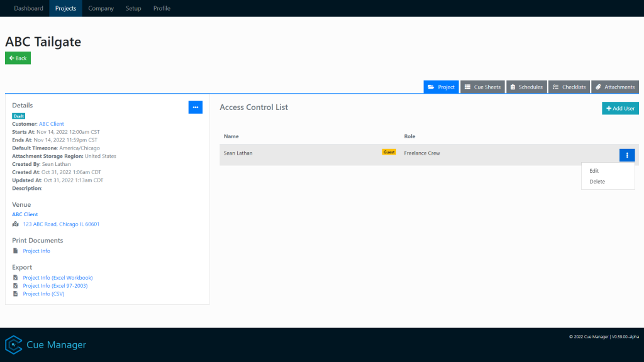Screen dimensions: 644x362
Task: Click the table icon on the Cue Sheets tab
Action: (x=468, y=87)
